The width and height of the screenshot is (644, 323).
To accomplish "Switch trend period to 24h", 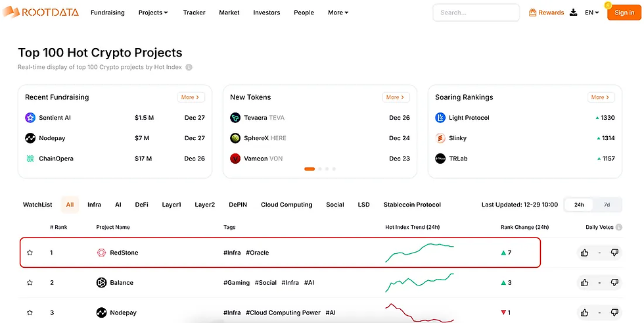I will pyautogui.click(x=579, y=205).
